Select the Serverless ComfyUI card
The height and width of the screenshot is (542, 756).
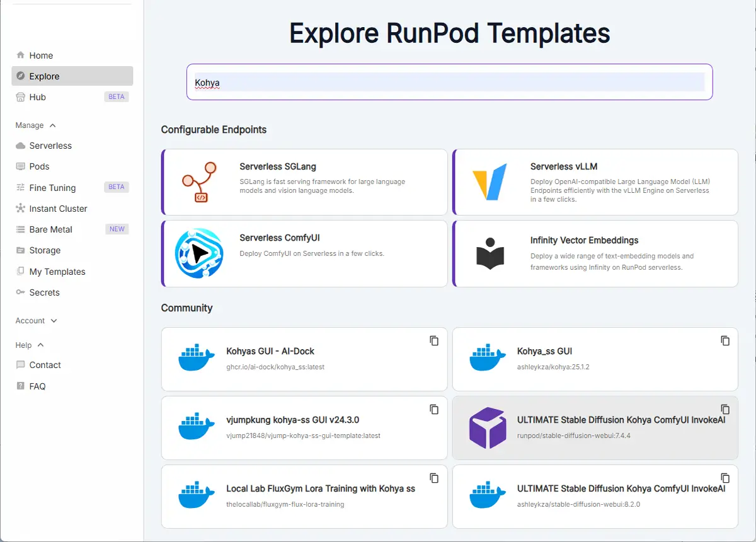coord(304,253)
